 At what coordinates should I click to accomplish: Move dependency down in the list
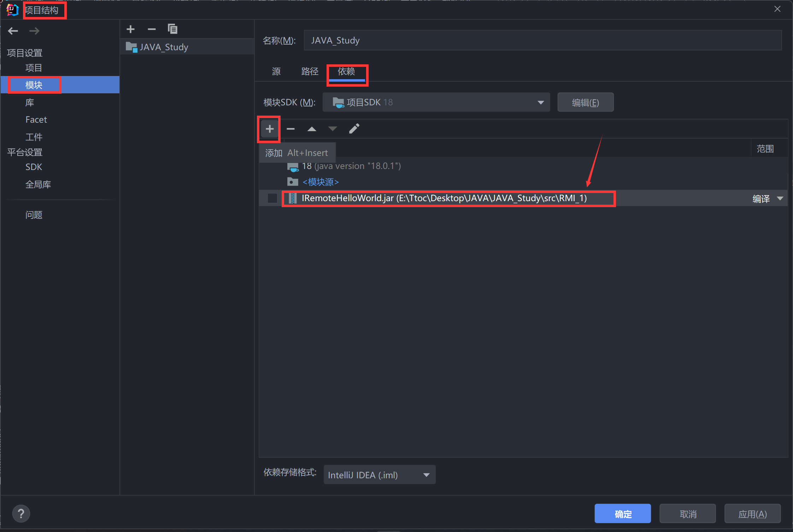point(333,129)
